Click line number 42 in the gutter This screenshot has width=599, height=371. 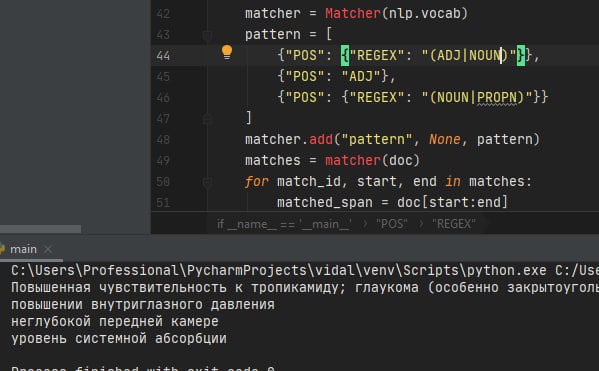point(163,14)
